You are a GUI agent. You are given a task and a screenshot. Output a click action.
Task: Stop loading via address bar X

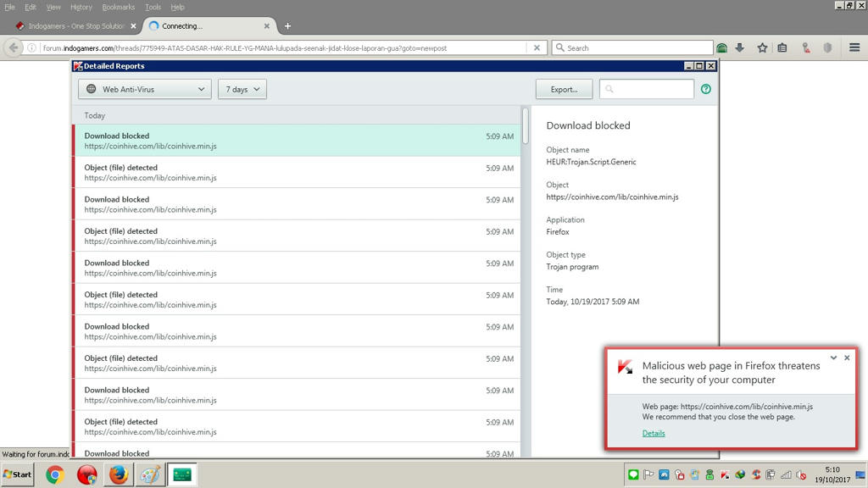537,48
